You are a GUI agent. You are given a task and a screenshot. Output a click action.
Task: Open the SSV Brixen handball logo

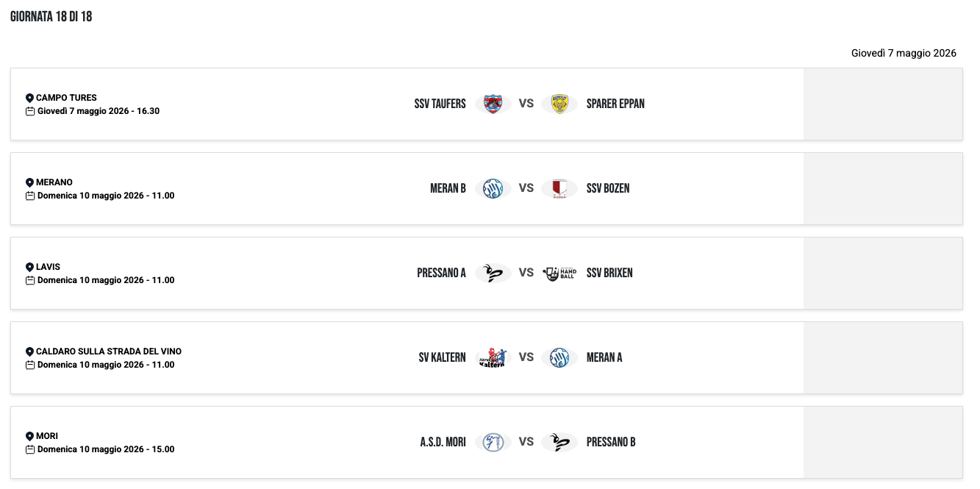click(559, 273)
